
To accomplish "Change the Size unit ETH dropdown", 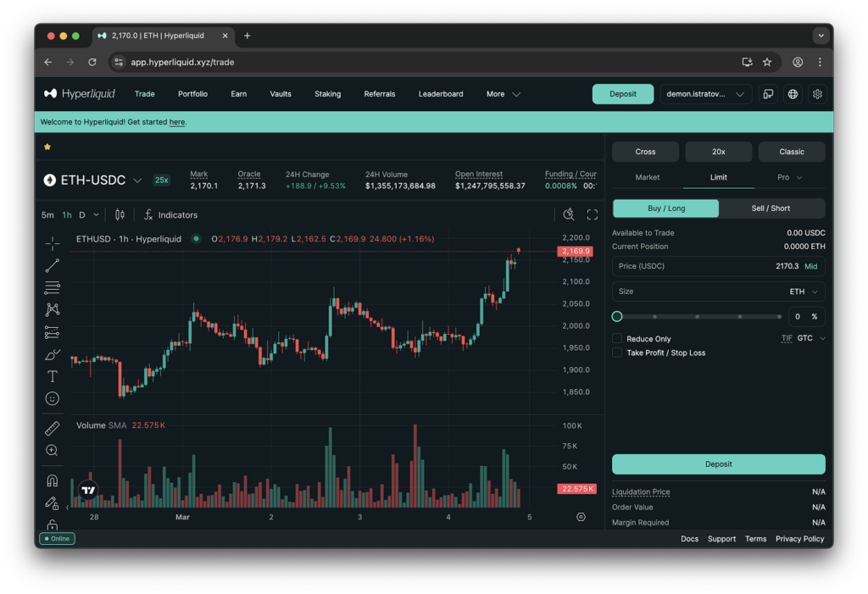I will click(804, 291).
